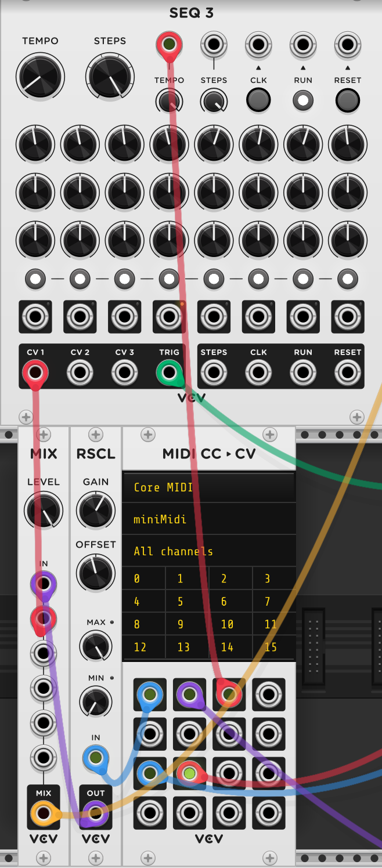The height and width of the screenshot is (868, 382).
Task: Click the RESET output jack on SEQ 3
Action: [347, 372]
